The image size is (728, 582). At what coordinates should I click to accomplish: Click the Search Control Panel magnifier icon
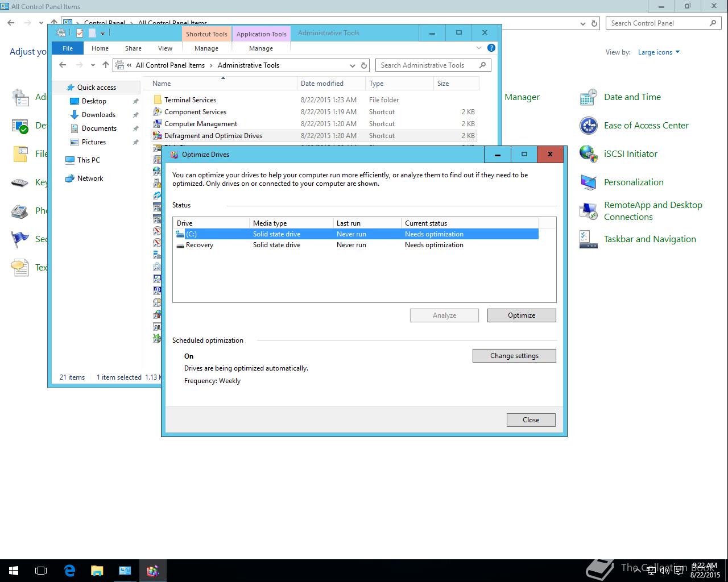click(713, 23)
